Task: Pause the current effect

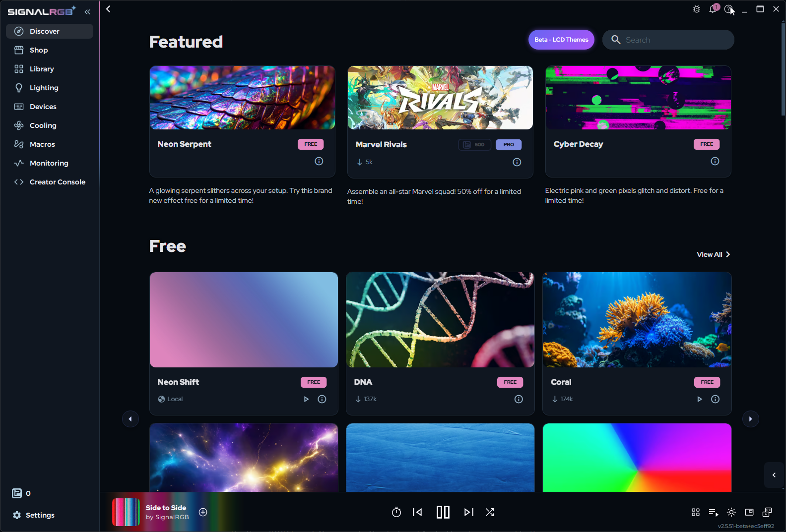Action: pos(443,512)
